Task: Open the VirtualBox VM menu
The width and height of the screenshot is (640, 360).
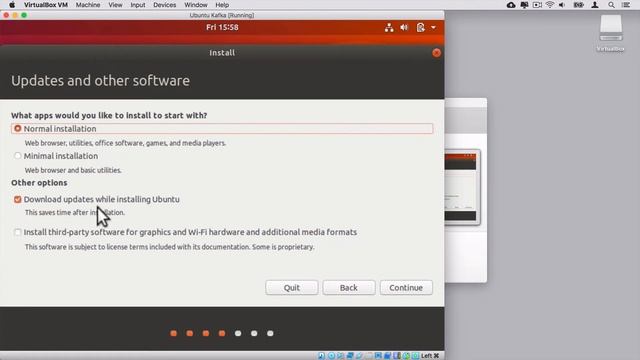Action: (46, 5)
